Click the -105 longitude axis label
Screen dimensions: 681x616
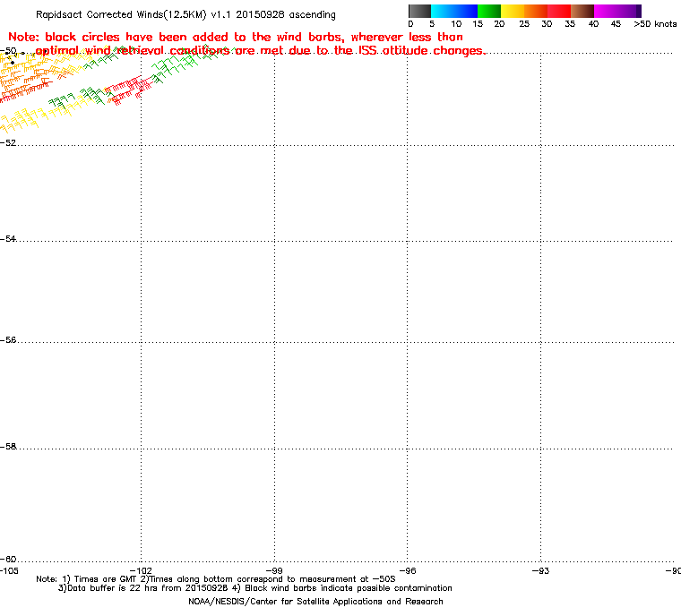click(9, 570)
